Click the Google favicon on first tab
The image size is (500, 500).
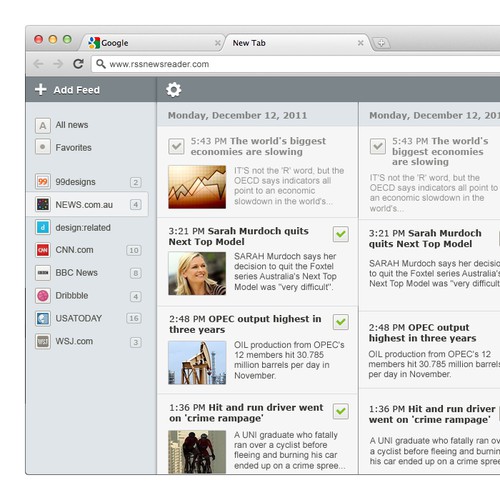point(94,43)
